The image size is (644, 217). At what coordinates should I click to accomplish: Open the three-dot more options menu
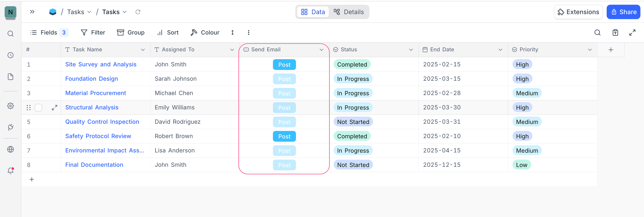click(x=248, y=33)
